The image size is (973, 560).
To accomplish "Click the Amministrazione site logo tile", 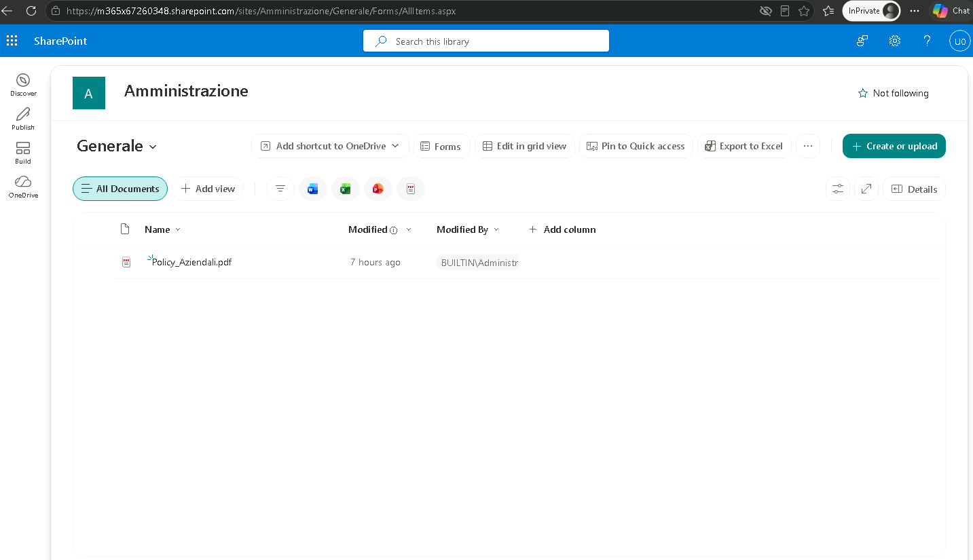I will [89, 93].
